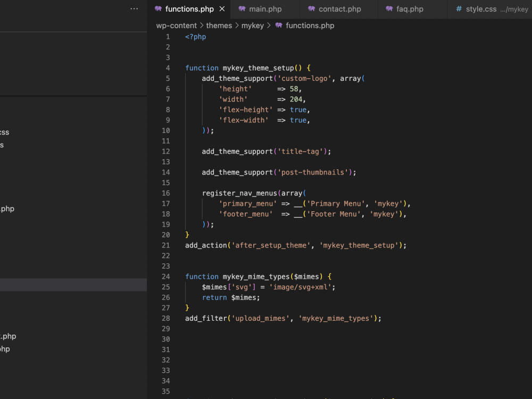Click the 'mykey_theme_setup' function name on line 4
The image size is (532, 399).
point(258,68)
